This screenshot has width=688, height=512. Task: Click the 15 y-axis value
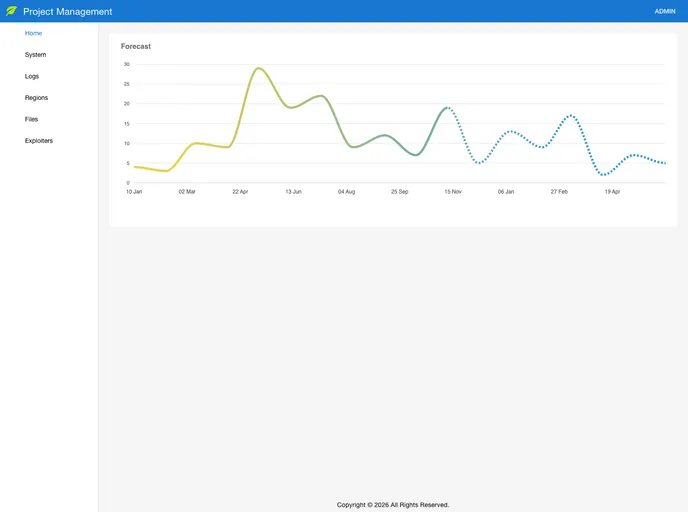coord(127,124)
